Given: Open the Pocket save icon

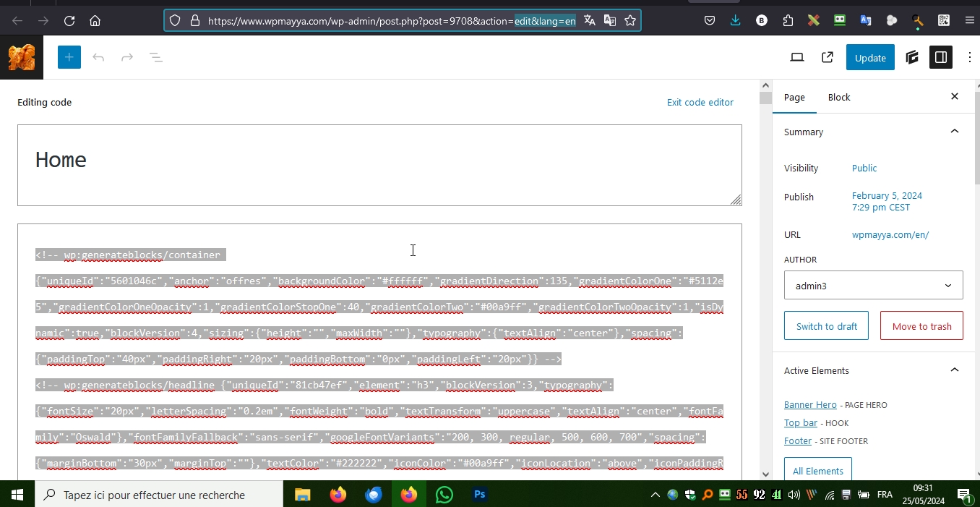Looking at the screenshot, I should coord(710,20).
